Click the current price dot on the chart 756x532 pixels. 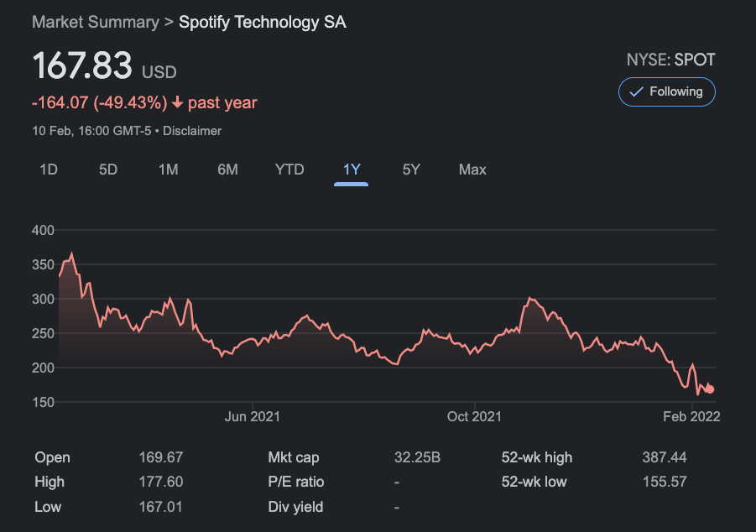(710, 389)
